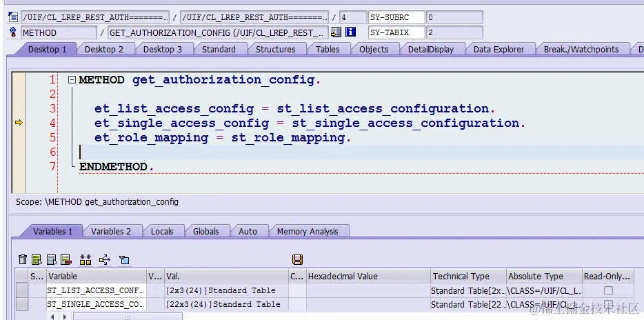Screen dimensions: 644x320
Task: Click the Hexadecimal Value column header
Action: (368, 277)
